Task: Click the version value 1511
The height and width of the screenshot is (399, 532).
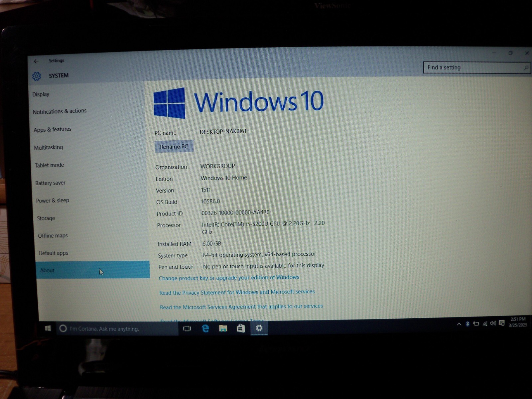Action: point(206,190)
